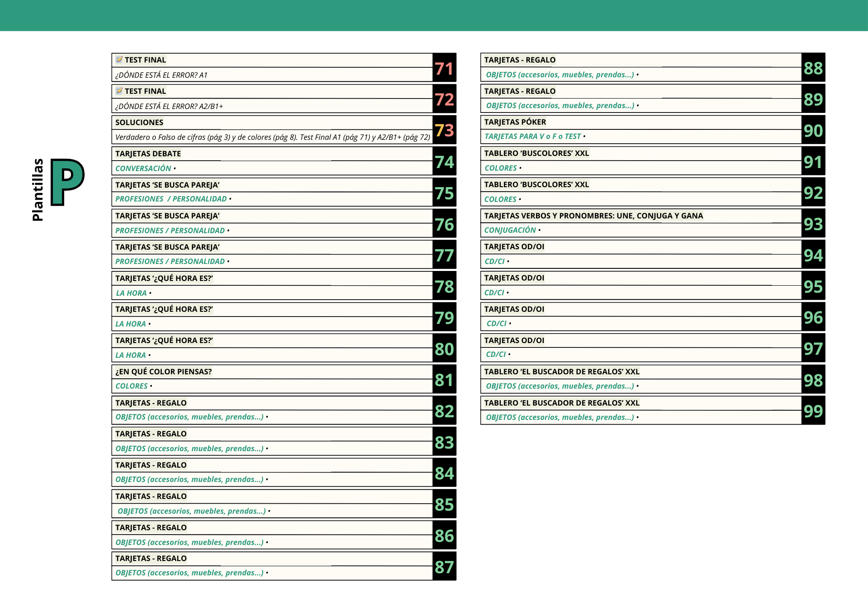The width and height of the screenshot is (868, 614).
Task: Open TABLERO 'EL BUSCADOR DE REGALOS' XXL page 98
Action: [x=562, y=372]
